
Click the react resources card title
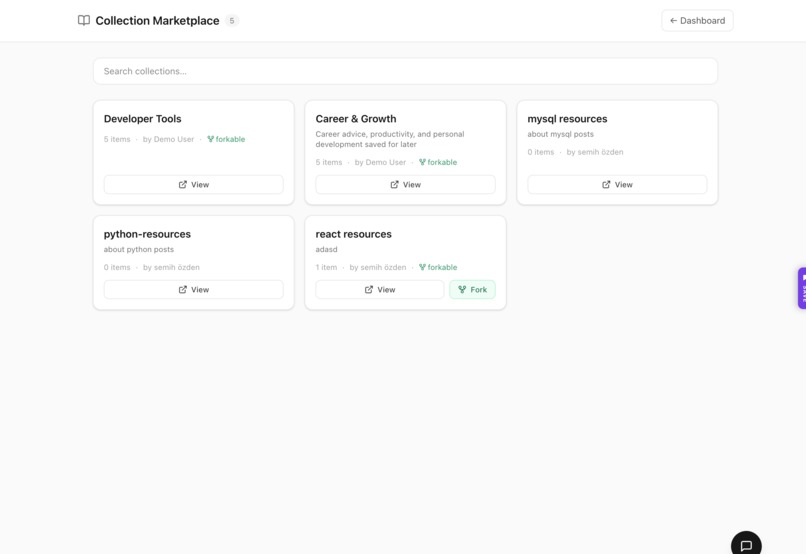coord(353,234)
